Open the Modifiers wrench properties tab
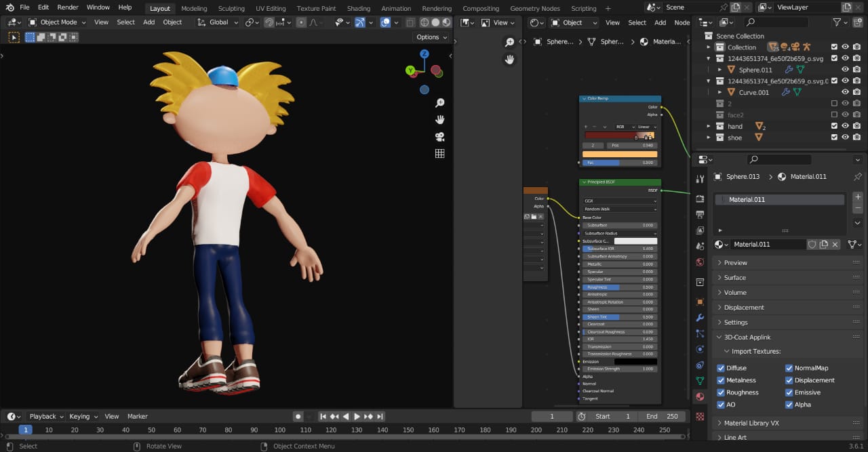The image size is (868, 452). tap(700, 318)
